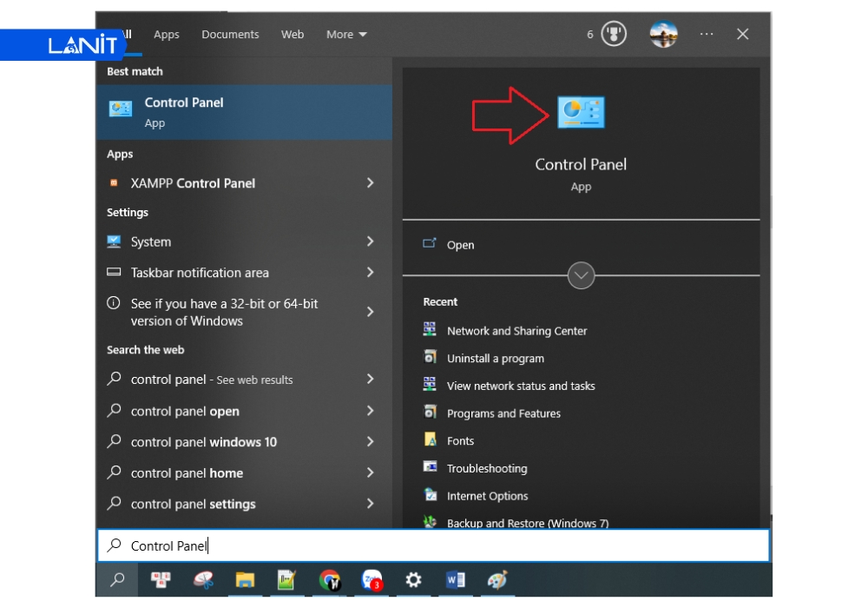The width and height of the screenshot is (868, 608).
Task: Switch to the Web search tab
Action: coord(293,35)
